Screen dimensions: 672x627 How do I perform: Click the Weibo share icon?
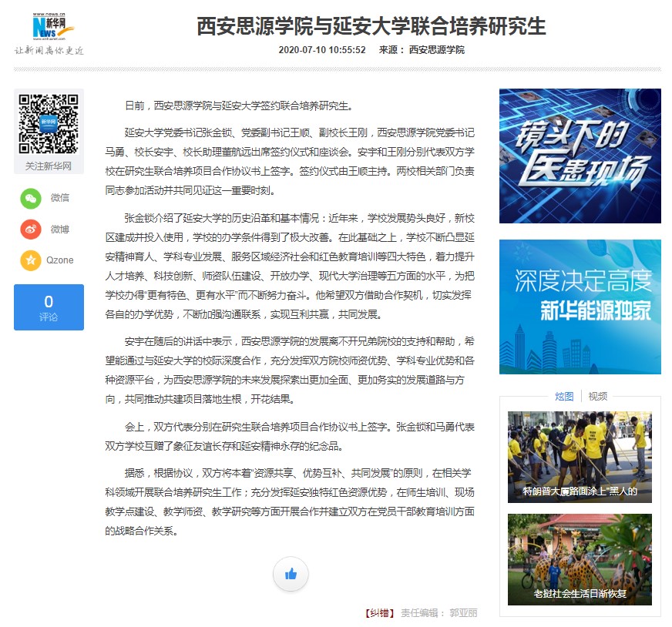[x=31, y=229]
